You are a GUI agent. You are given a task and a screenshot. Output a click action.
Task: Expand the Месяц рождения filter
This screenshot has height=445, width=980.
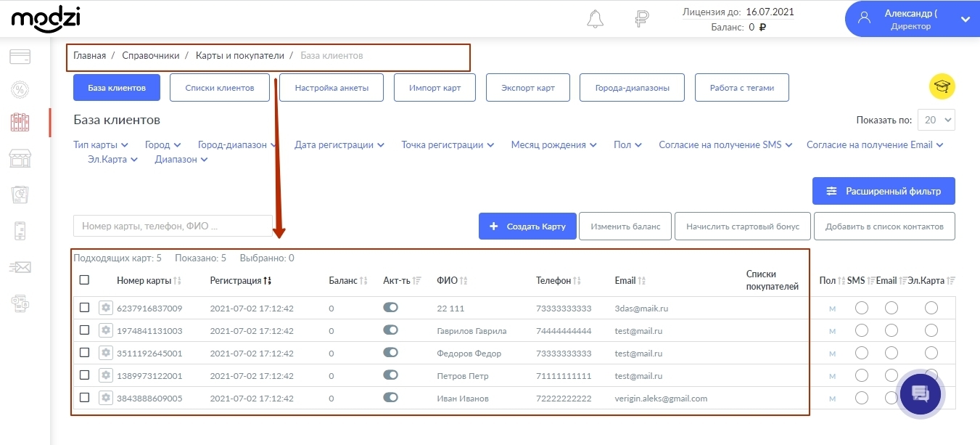(x=553, y=144)
